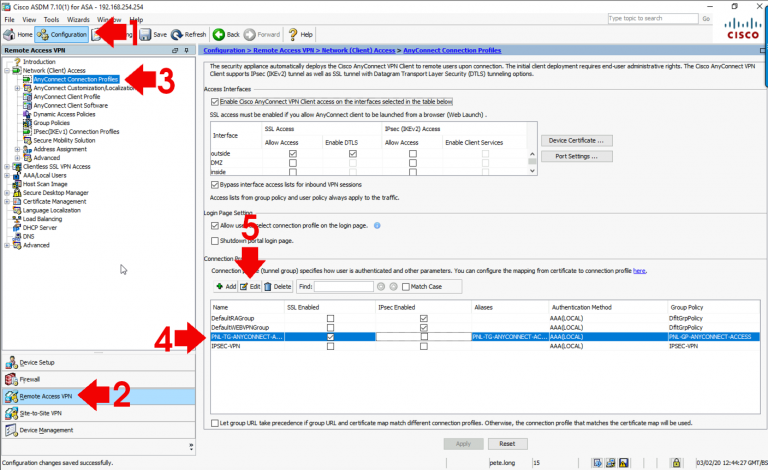Viewport: 768px width, 470px height.
Task: Expand Clientless SSL VPN Access node
Action: 7,167
